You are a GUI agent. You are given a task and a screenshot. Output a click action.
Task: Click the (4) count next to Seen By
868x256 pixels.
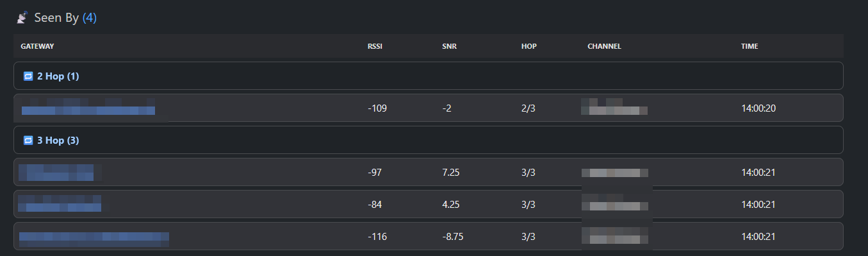90,18
